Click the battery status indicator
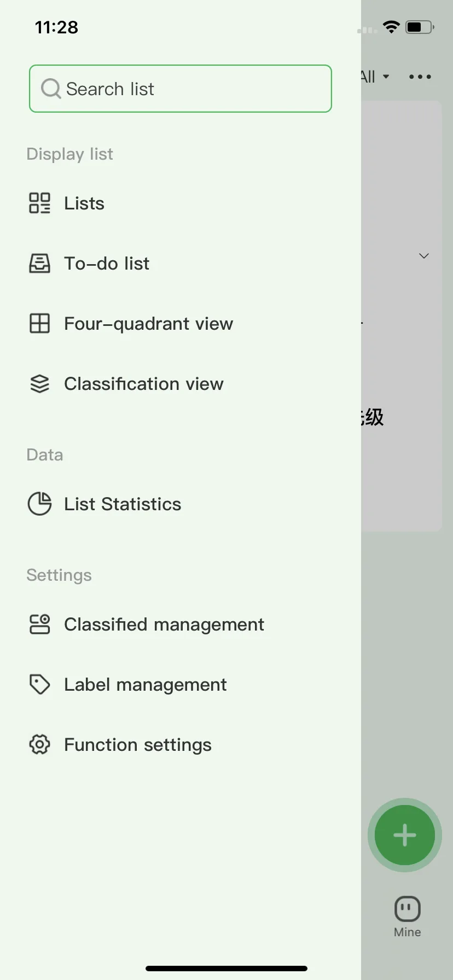Image resolution: width=453 pixels, height=980 pixels. [x=420, y=27]
